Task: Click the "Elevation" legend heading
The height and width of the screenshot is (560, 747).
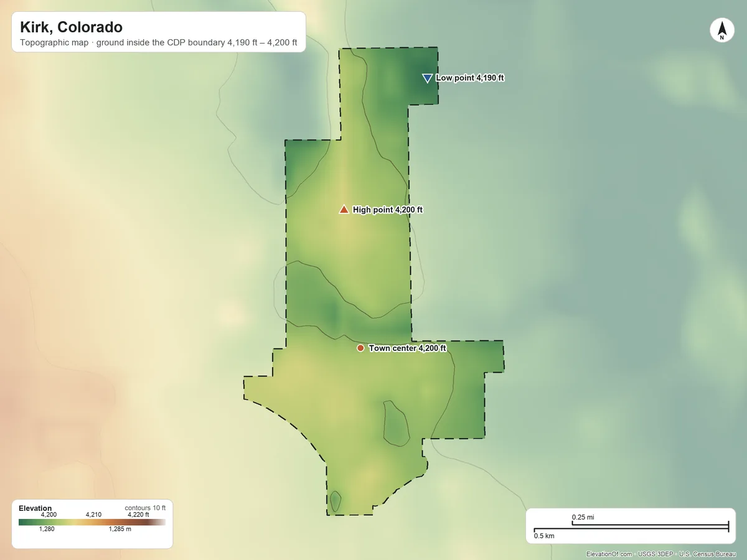Action: tap(35, 508)
